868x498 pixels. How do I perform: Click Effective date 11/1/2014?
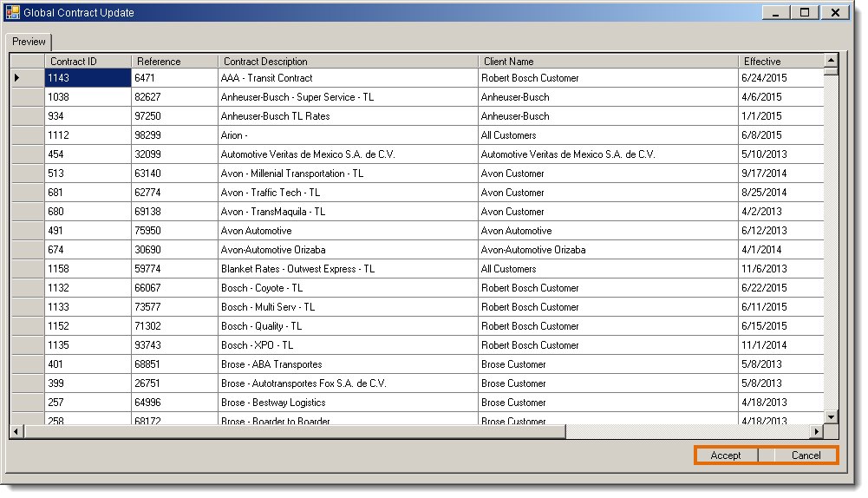click(x=781, y=345)
